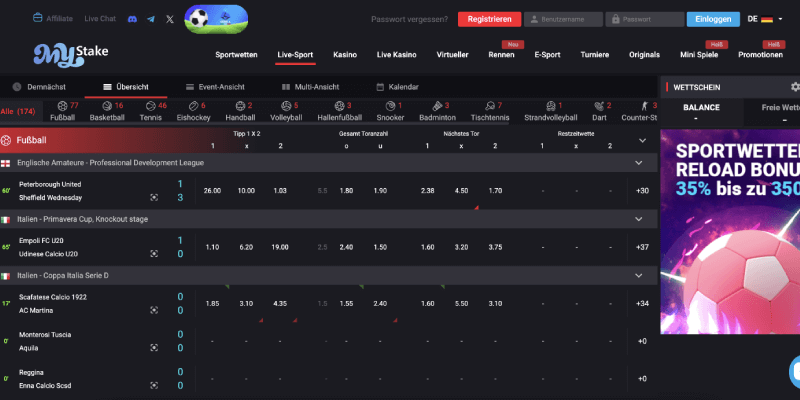Screen dimensions: 800x400
Task: Select the Hallenfußball sport filter icon
Action: tap(339, 106)
